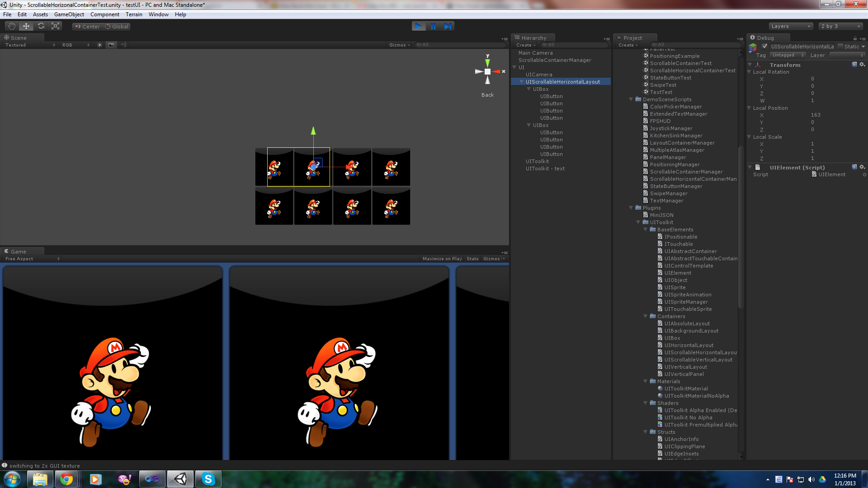
Task: Click the Stats button in Game view
Action: tap(472, 259)
